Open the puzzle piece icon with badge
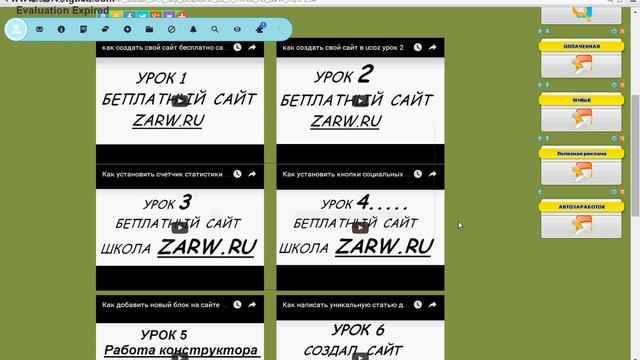This screenshot has height=360, width=640. pos(260,29)
